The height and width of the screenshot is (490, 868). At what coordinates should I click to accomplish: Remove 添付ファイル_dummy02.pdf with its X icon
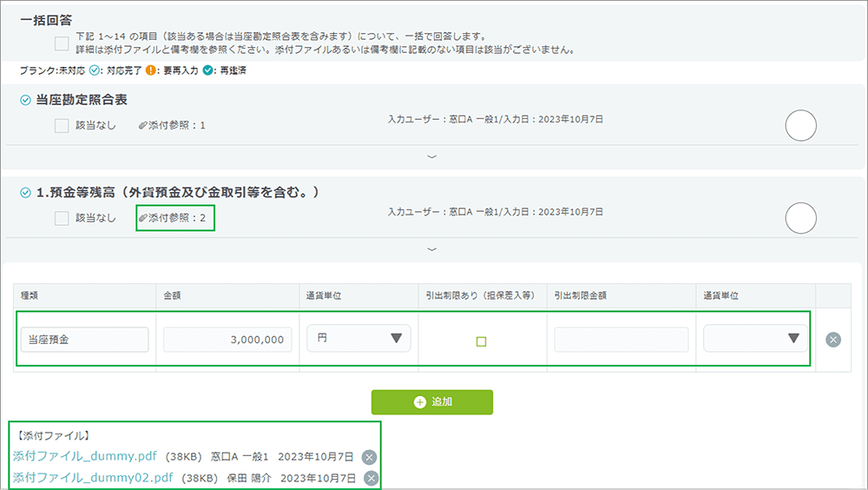[372, 479]
